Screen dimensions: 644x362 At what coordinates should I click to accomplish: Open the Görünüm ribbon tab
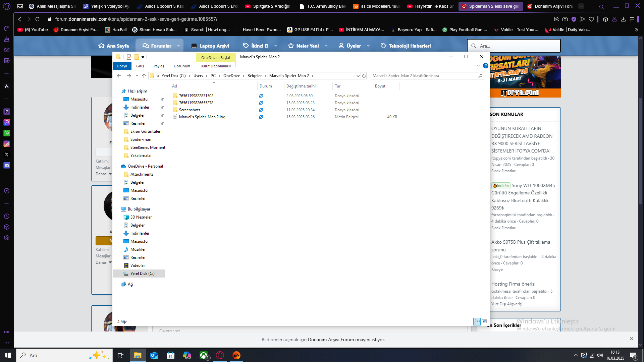(x=182, y=66)
